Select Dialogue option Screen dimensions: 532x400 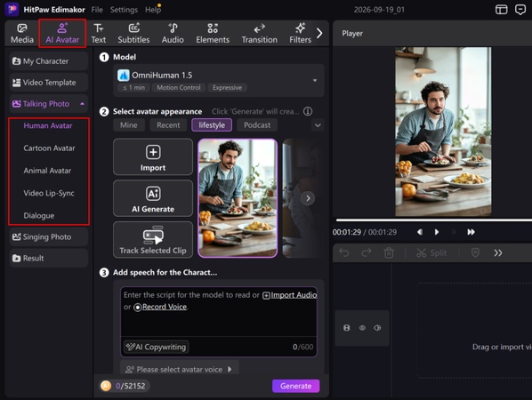coord(38,216)
